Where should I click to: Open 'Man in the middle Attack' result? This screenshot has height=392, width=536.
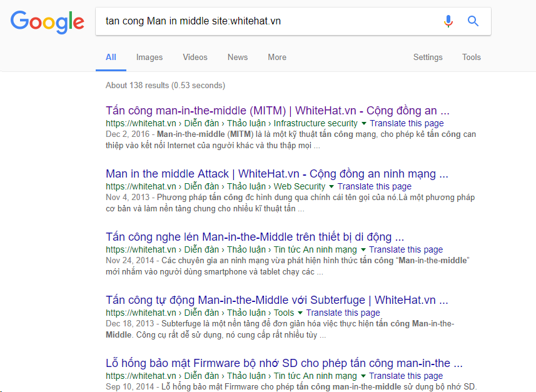[x=276, y=174]
